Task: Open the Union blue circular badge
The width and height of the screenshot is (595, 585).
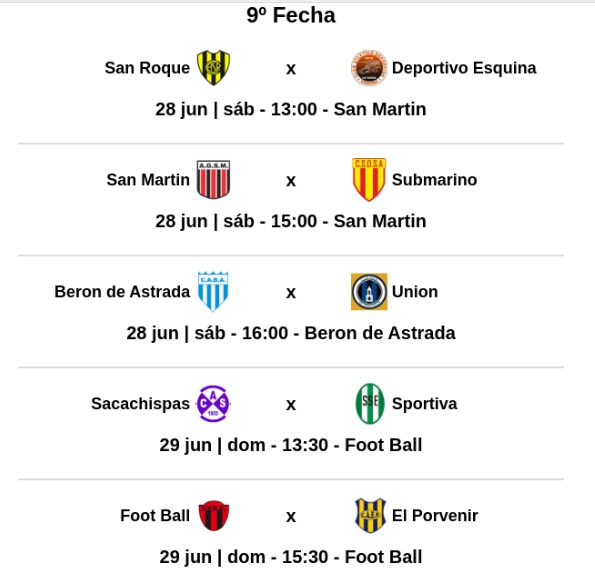Action: [x=369, y=291]
